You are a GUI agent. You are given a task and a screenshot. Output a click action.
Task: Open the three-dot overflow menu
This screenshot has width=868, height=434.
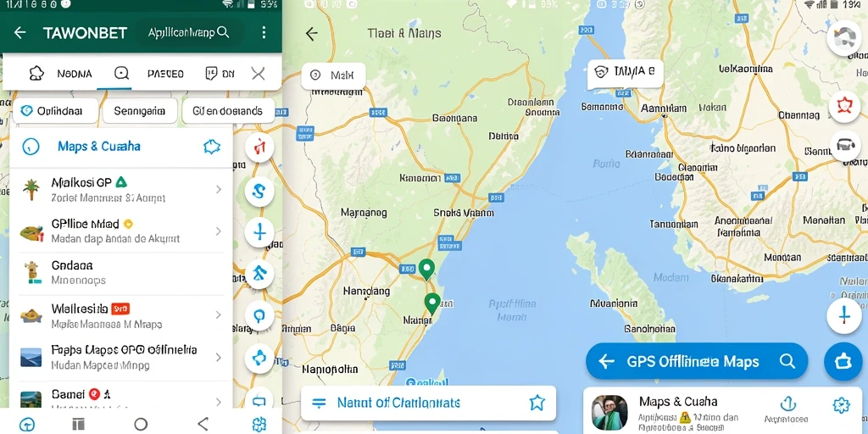click(264, 32)
